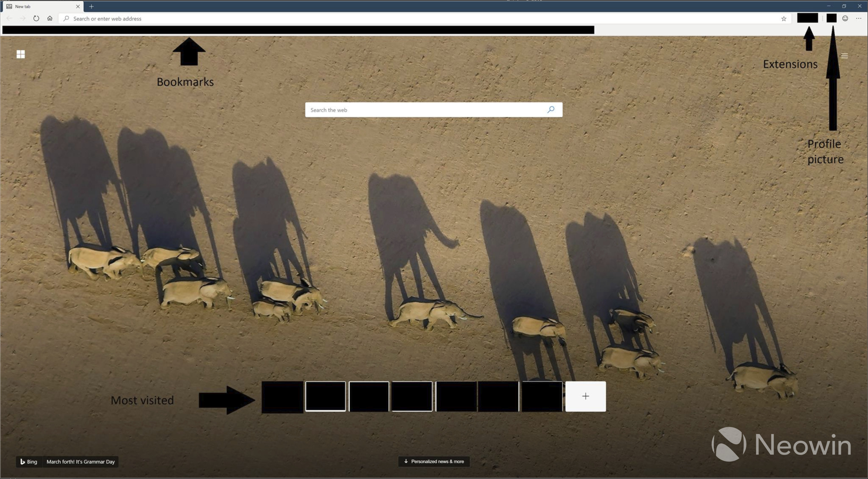The width and height of the screenshot is (868, 479).
Task: Click the Add new most visited site
Action: tap(585, 396)
